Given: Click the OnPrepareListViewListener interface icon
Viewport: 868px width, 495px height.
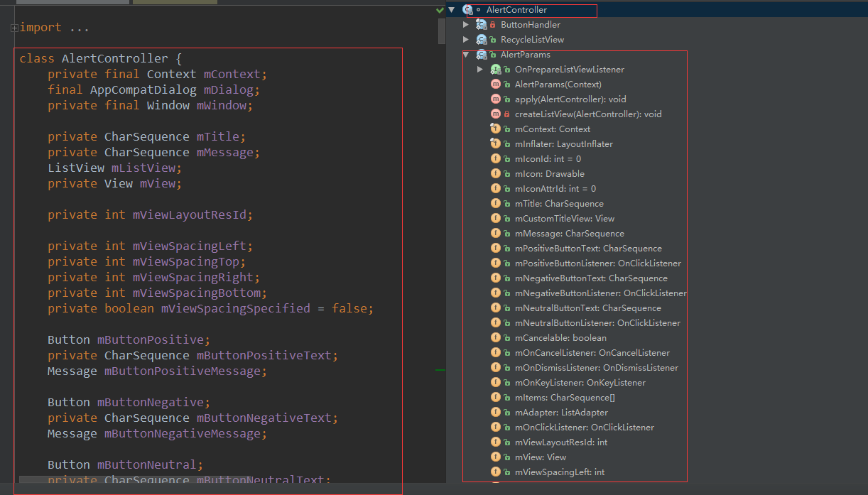Looking at the screenshot, I should click(x=496, y=70).
